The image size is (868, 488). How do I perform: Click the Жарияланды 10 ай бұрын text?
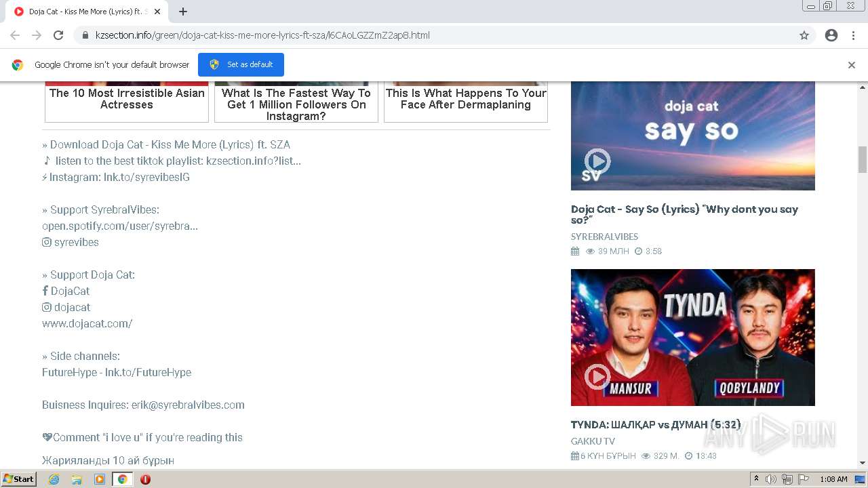tap(108, 460)
